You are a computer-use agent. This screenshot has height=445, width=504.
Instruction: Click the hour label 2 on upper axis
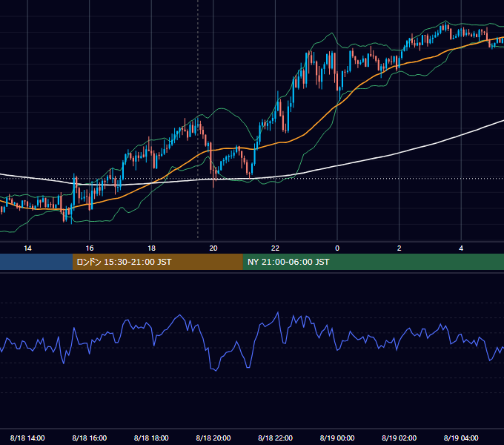pyautogui.click(x=399, y=248)
